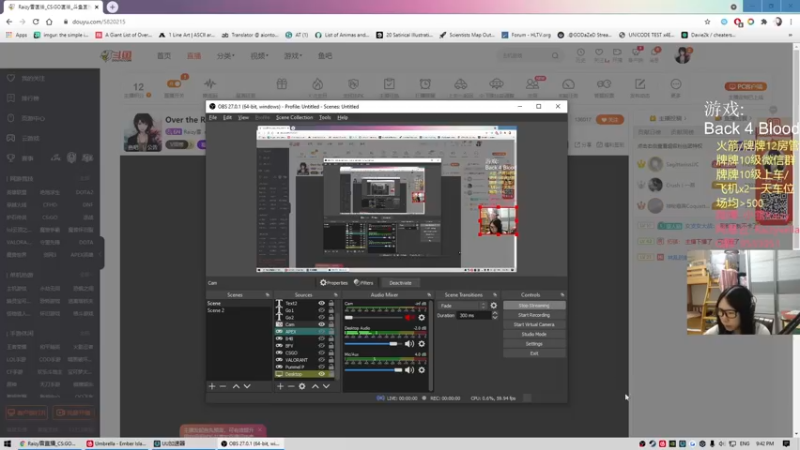
Task: Click Exit in OBS Controls
Action: coord(534,354)
